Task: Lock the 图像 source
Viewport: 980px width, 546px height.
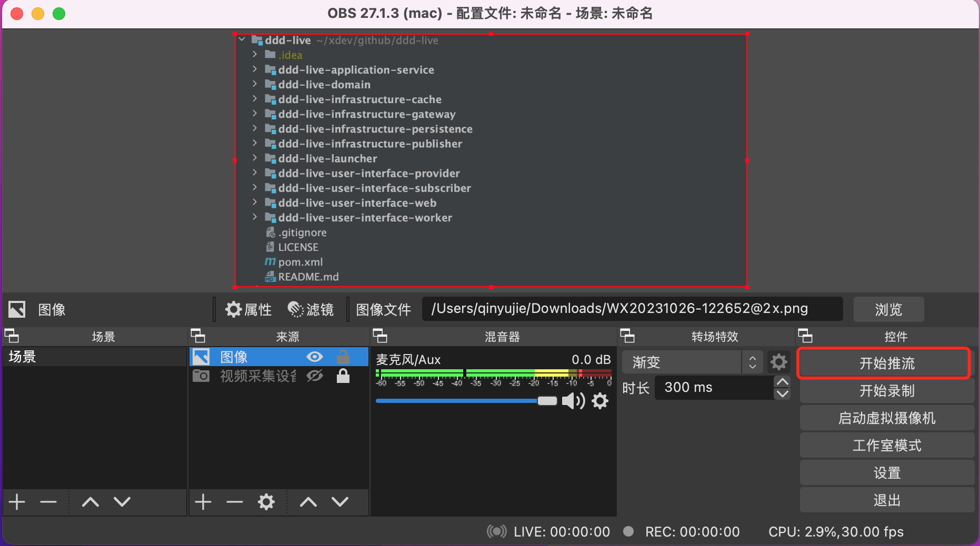Action: coord(343,357)
